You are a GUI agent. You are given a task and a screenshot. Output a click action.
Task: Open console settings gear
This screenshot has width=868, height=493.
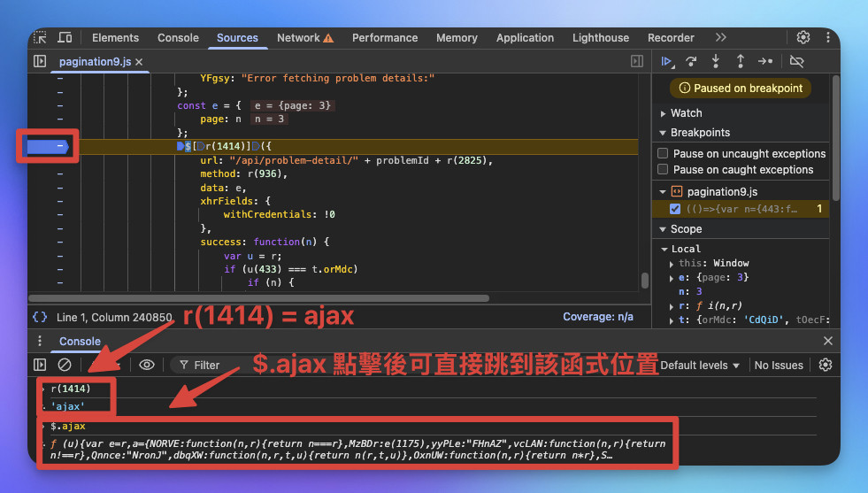(x=826, y=365)
